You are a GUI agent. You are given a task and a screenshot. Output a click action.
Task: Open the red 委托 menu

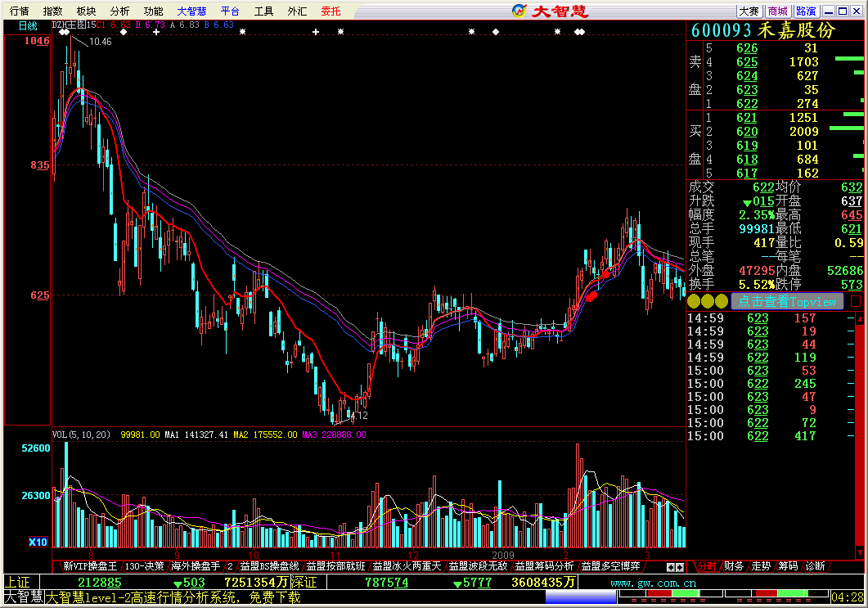(331, 11)
